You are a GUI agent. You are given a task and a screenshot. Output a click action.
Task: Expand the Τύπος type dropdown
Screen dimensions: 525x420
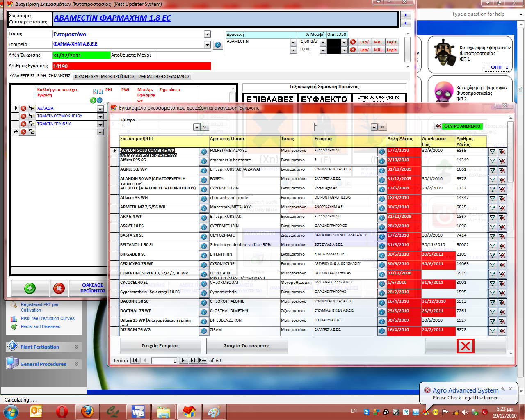coord(207,34)
